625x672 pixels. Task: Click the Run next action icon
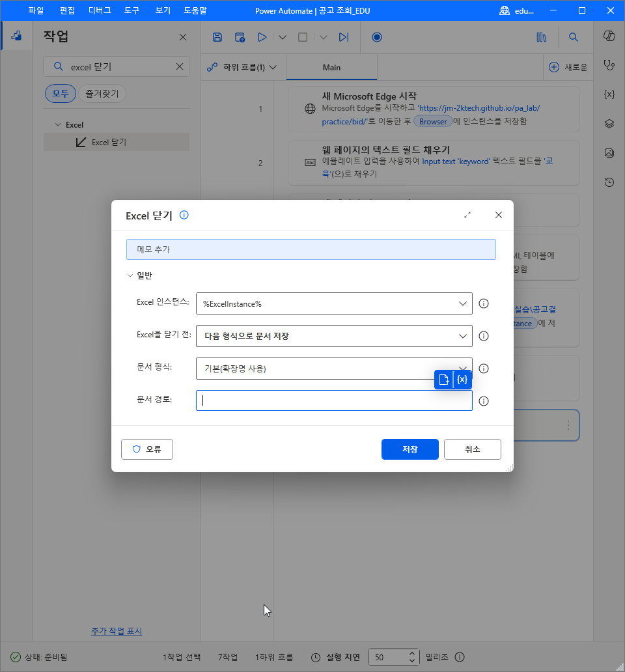pos(344,37)
